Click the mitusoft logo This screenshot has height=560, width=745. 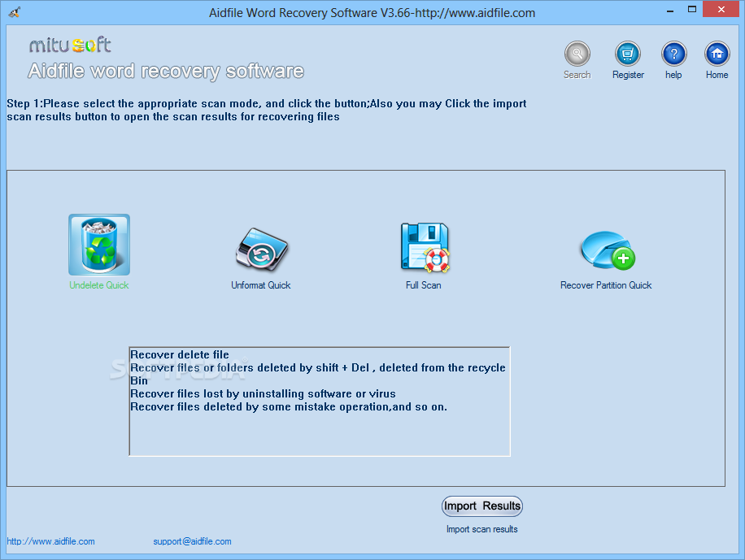tap(70, 46)
